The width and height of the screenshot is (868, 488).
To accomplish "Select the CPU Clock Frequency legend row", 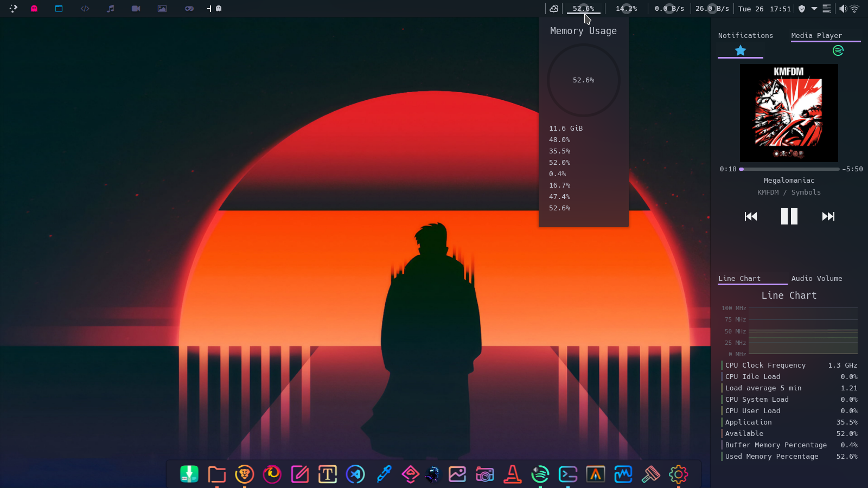I will click(789, 365).
